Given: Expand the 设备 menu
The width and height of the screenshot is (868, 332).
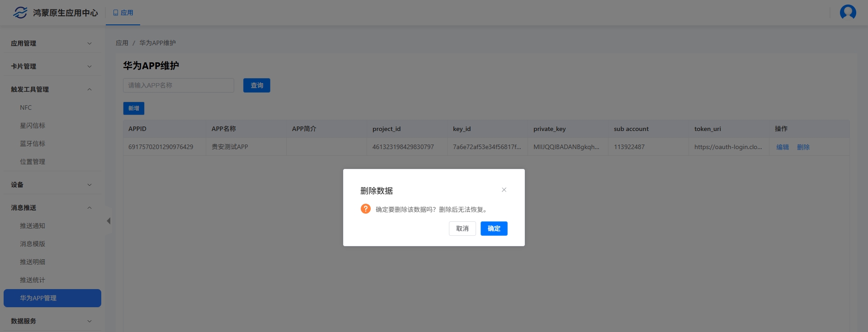Looking at the screenshot, I should [52, 185].
